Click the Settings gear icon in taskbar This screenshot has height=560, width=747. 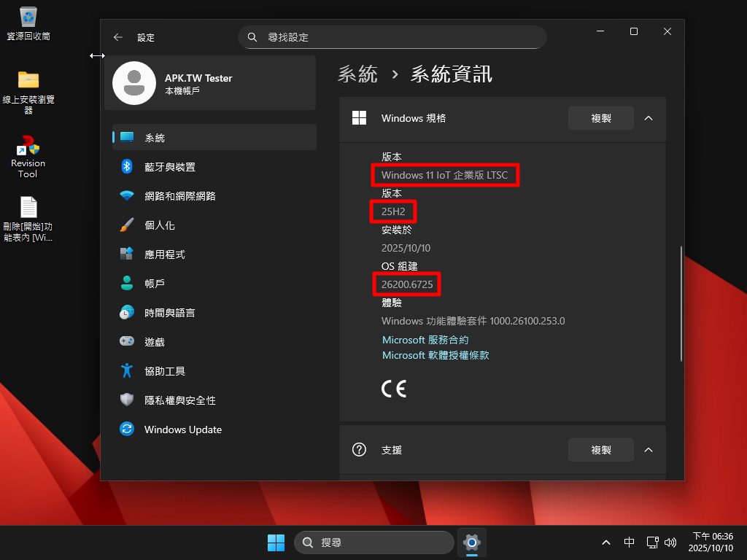tap(472, 542)
